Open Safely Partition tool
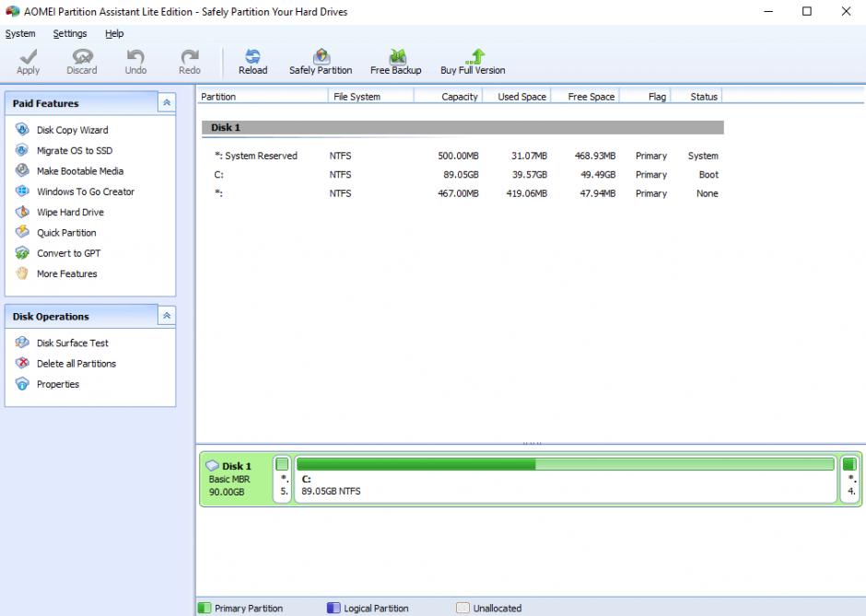The height and width of the screenshot is (616, 866). (321, 62)
